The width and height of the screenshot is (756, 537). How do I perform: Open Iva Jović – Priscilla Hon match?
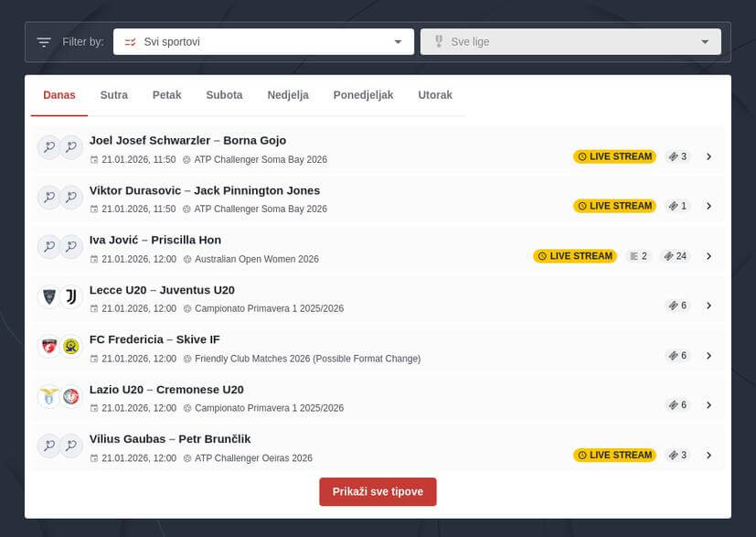coord(155,241)
